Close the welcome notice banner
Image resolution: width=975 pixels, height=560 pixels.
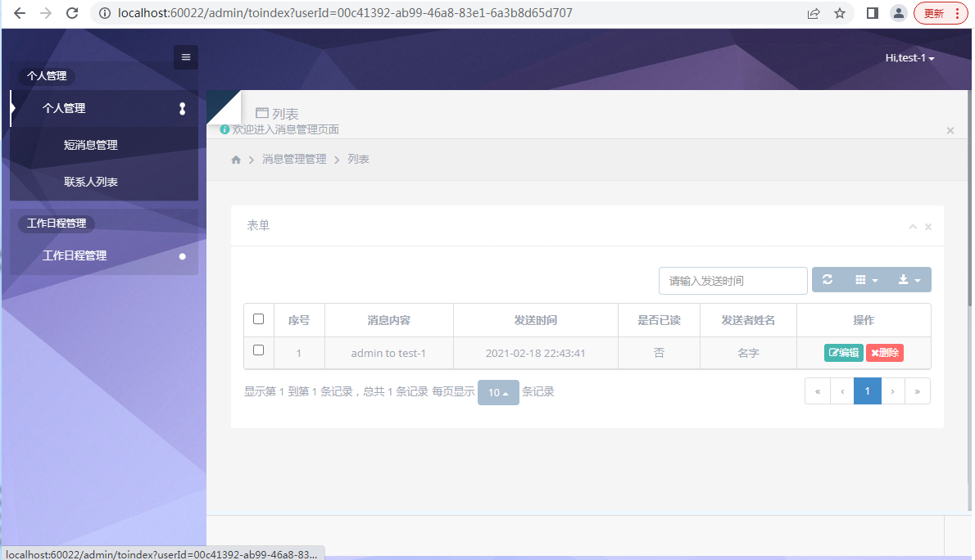(950, 130)
